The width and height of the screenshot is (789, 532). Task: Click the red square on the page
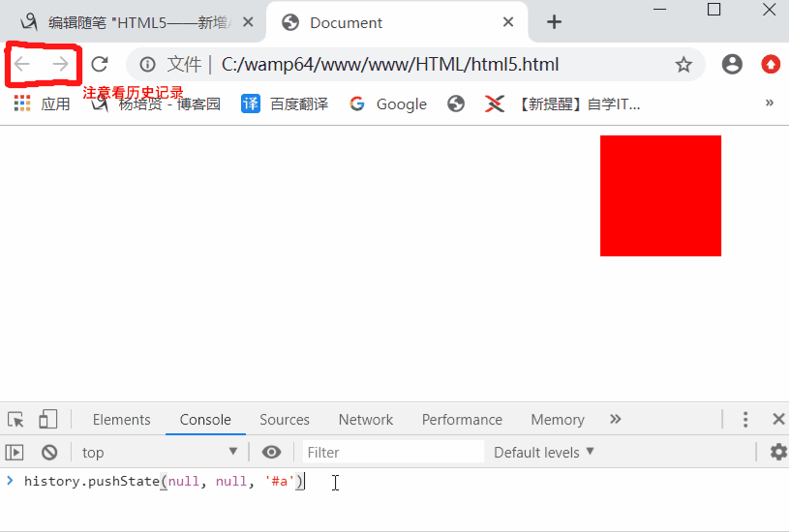pos(660,195)
